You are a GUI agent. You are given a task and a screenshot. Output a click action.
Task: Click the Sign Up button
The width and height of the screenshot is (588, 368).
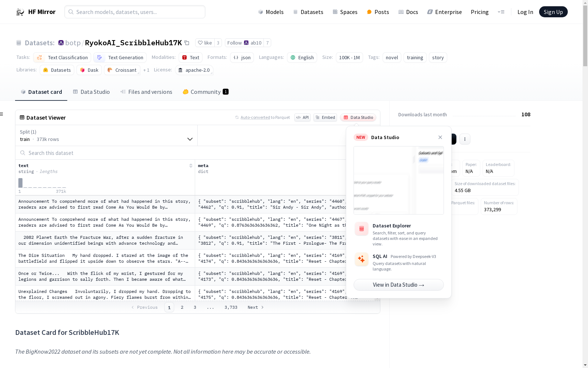click(553, 12)
